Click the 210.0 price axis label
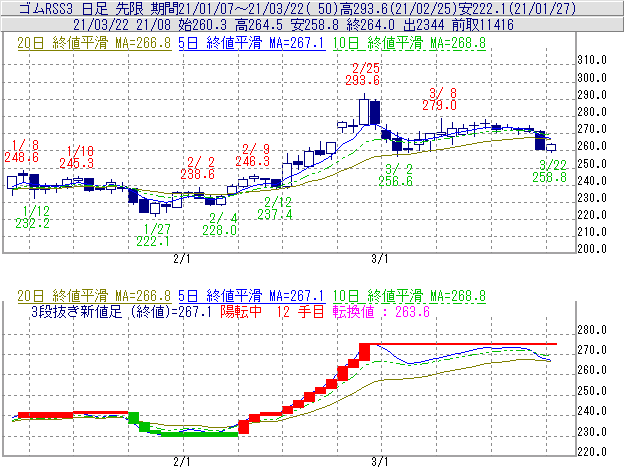This screenshot has width=624, height=473. [592, 232]
